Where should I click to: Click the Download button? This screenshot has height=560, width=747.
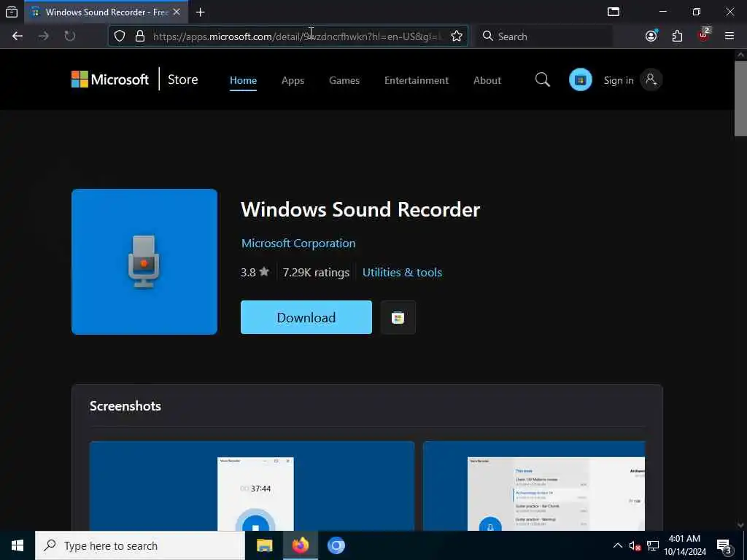click(306, 317)
